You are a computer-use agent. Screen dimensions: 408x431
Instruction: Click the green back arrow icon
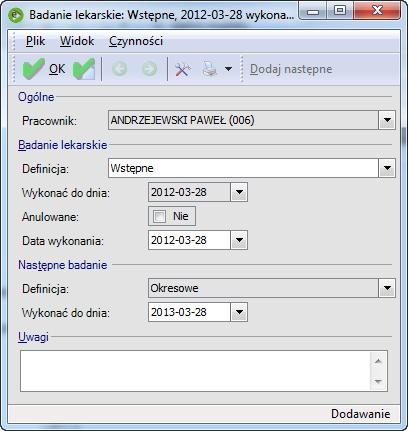pyautogui.click(x=120, y=69)
